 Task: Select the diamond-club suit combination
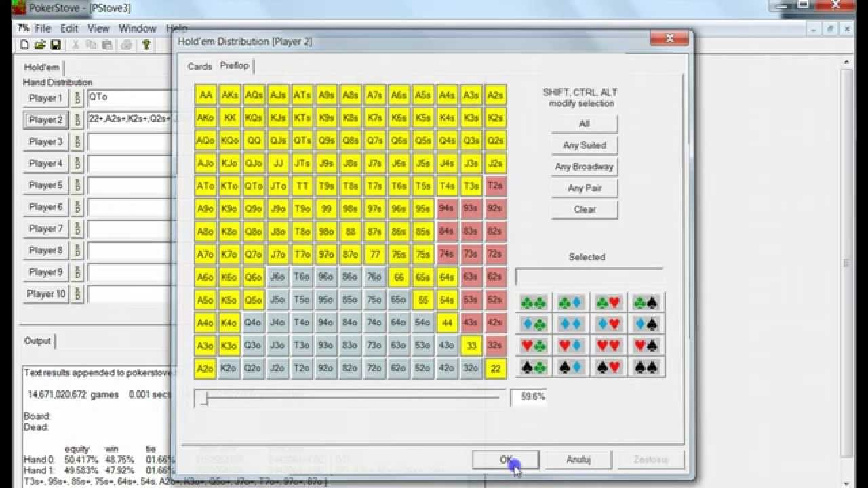point(533,324)
